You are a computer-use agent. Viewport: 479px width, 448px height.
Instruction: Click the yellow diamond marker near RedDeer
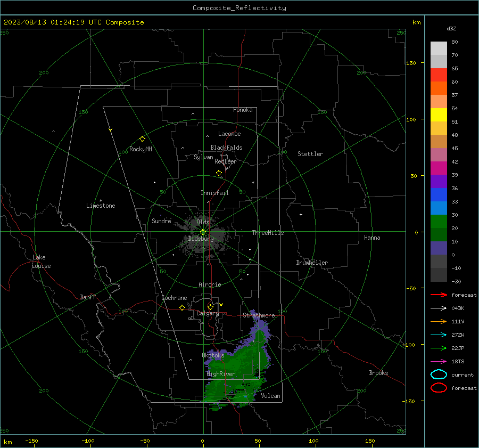[x=219, y=173]
